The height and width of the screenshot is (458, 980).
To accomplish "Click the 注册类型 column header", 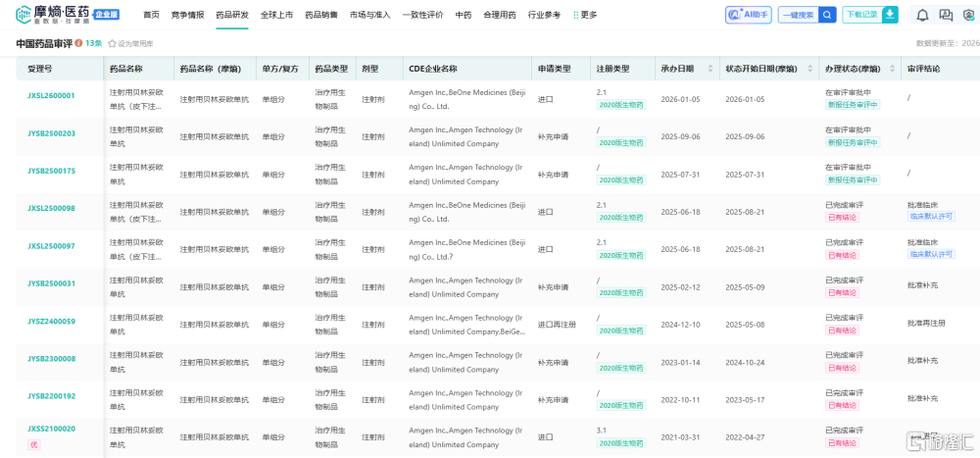I will (613, 69).
